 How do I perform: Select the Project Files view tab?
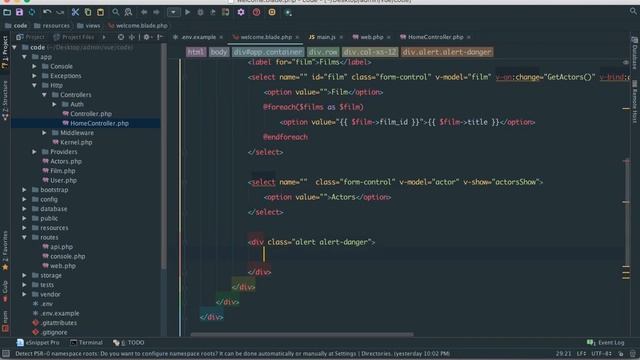tap(74, 37)
